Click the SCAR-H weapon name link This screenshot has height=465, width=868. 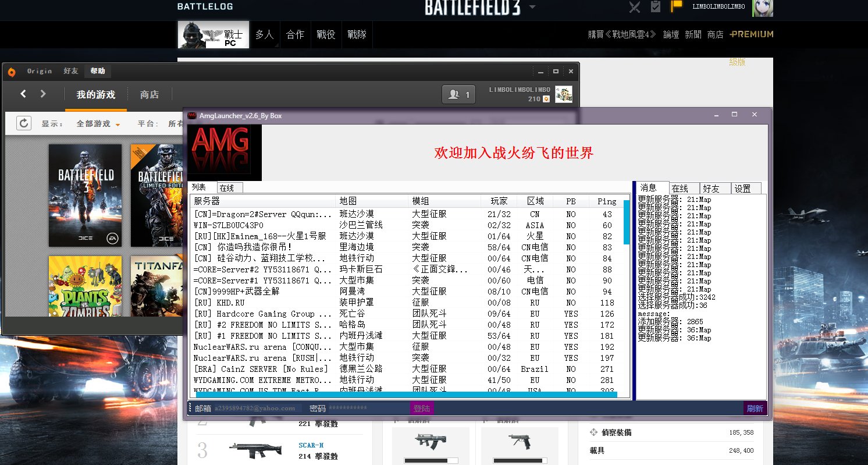[x=311, y=445]
